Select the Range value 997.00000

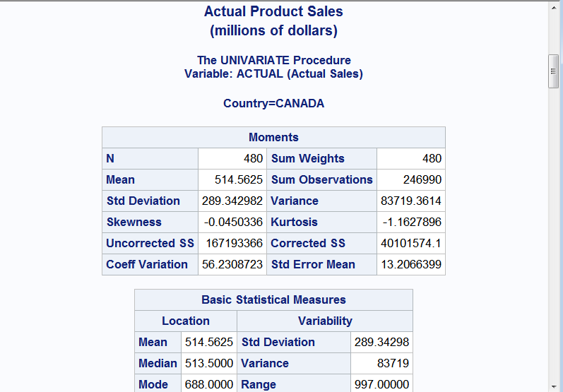point(381,384)
